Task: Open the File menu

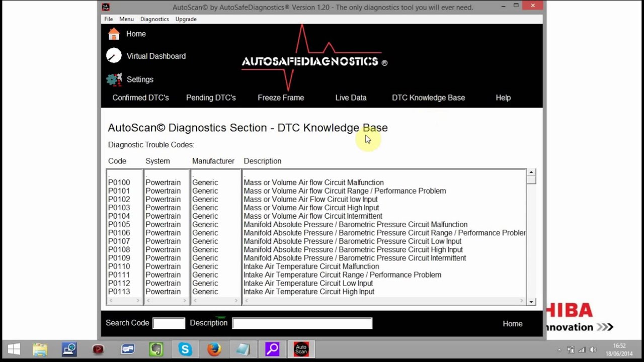Action: (x=108, y=19)
